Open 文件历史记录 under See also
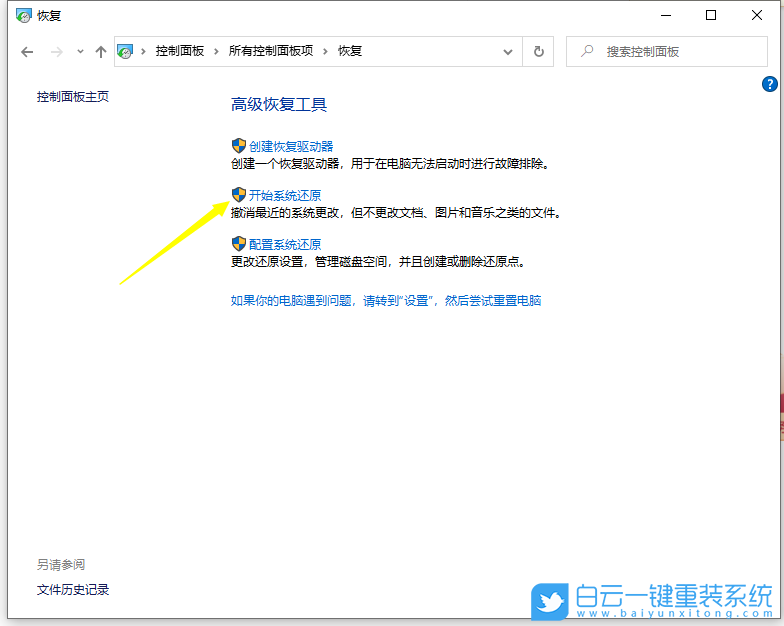Screen dimensions: 784x626 point(73,590)
